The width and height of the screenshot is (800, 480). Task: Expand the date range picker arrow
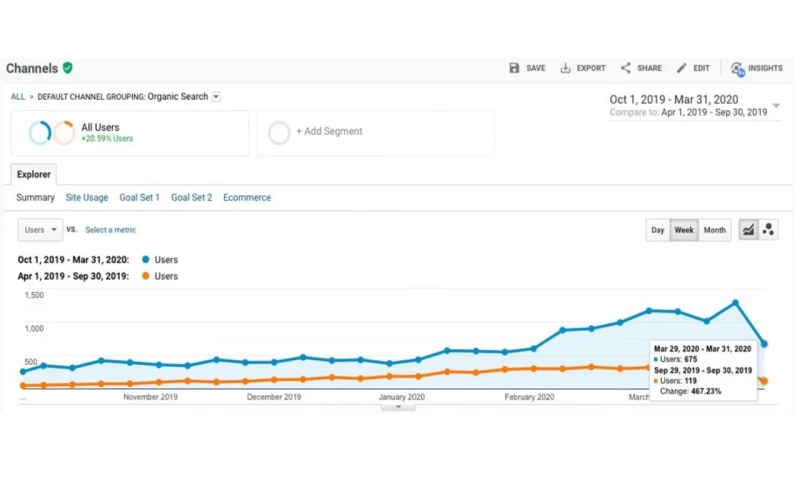click(776, 106)
